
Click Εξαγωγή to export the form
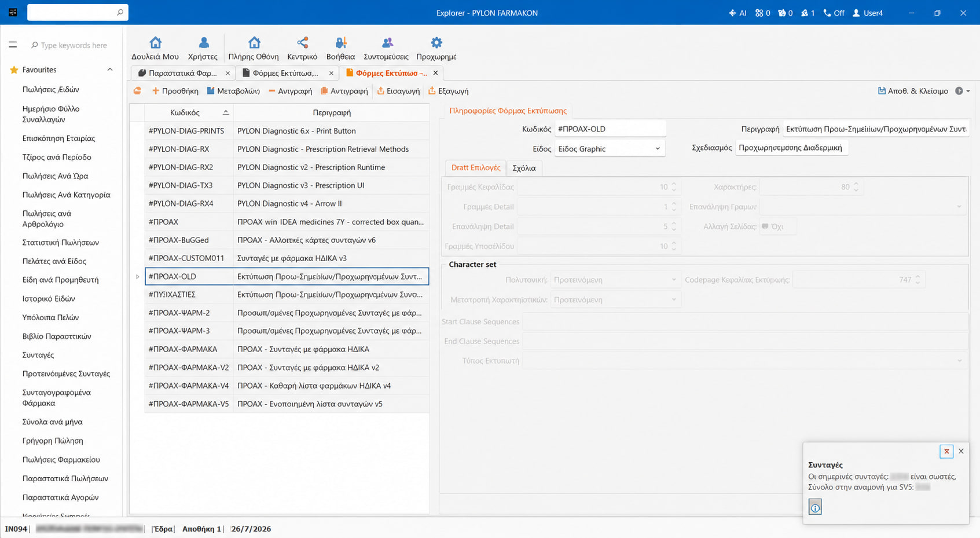pos(449,91)
